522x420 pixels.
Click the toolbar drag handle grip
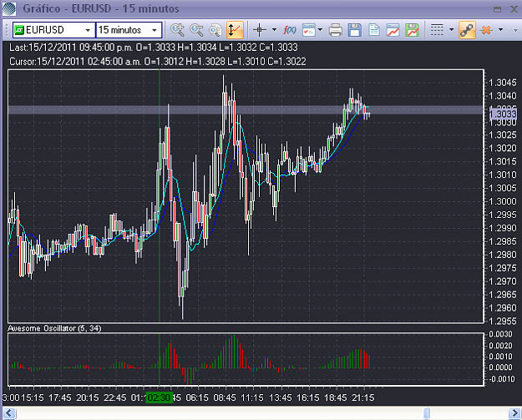click(x=6, y=30)
